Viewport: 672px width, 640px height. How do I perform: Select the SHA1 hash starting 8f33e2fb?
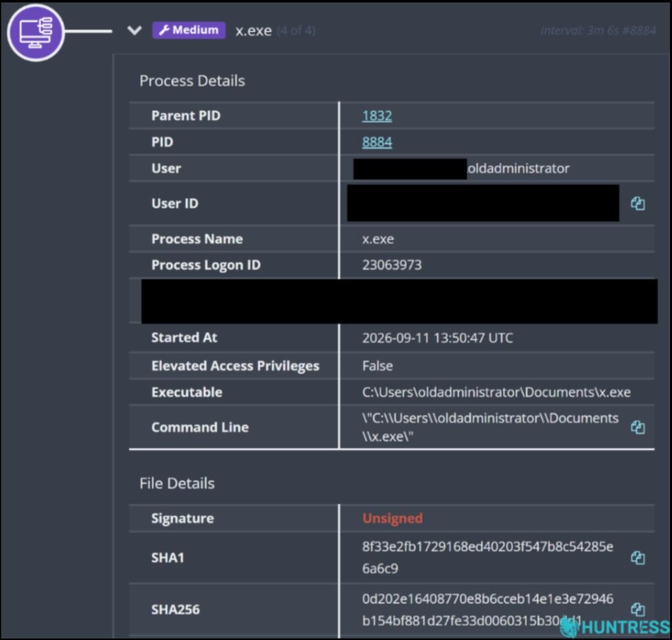tap(487, 557)
